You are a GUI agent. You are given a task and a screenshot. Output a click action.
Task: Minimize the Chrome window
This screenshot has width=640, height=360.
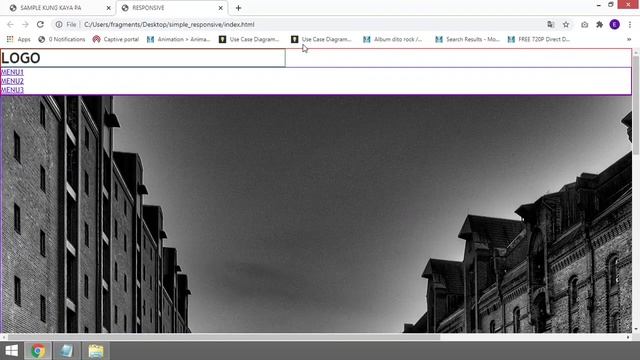(x=598, y=5)
